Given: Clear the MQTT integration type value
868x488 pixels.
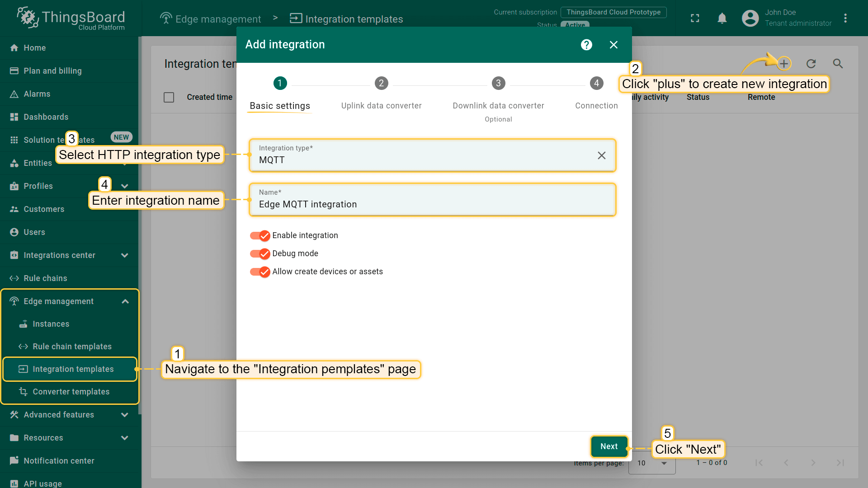Looking at the screenshot, I should [601, 155].
